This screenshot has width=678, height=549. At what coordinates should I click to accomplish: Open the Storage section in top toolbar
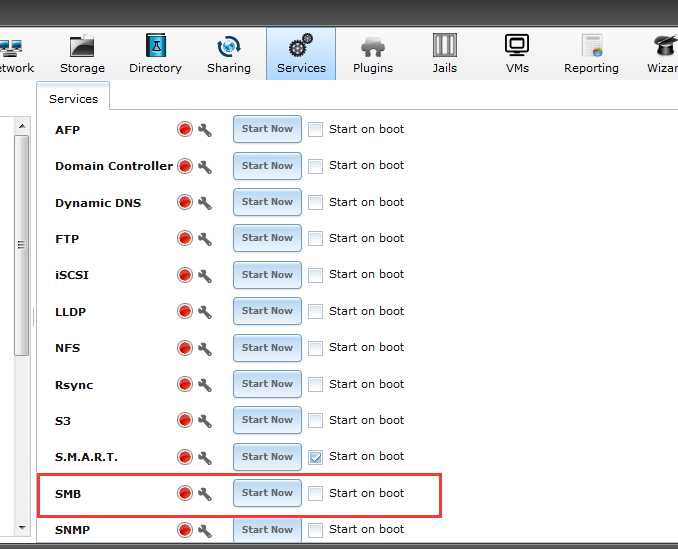pyautogui.click(x=82, y=54)
